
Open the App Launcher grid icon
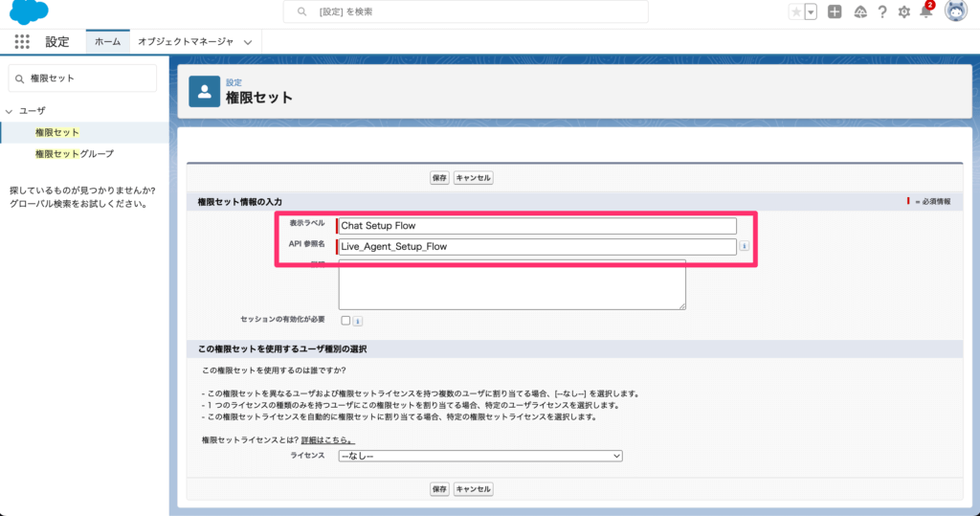(22, 42)
